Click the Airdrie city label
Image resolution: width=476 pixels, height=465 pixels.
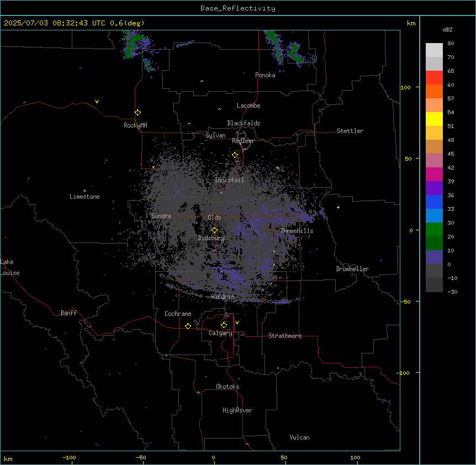point(223,297)
